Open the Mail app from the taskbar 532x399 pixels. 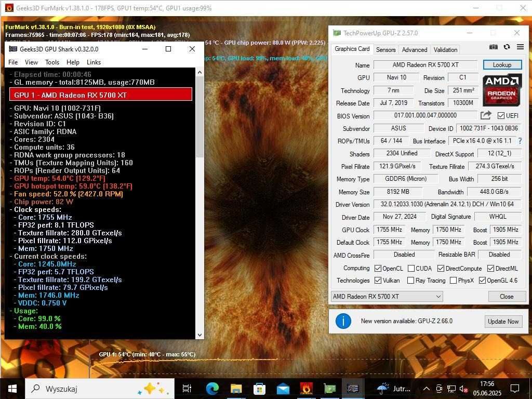point(283,389)
